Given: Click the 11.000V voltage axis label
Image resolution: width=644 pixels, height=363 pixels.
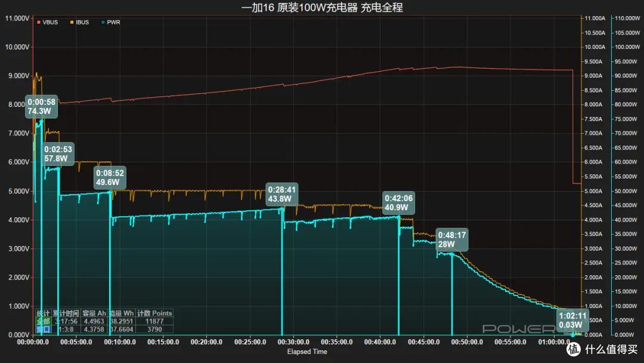Looking at the screenshot, I should [17, 18].
